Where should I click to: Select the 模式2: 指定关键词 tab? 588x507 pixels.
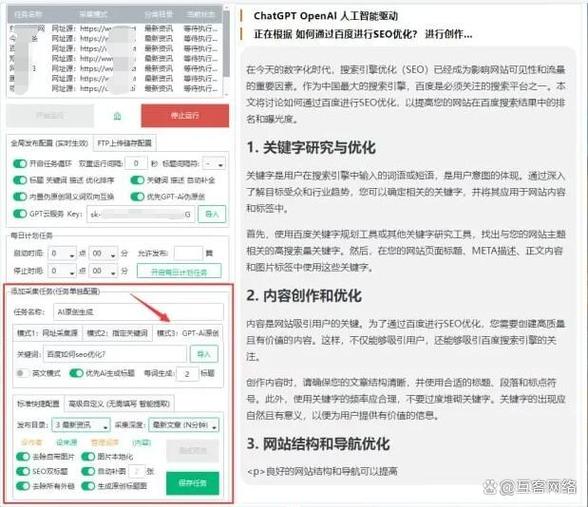(117, 333)
